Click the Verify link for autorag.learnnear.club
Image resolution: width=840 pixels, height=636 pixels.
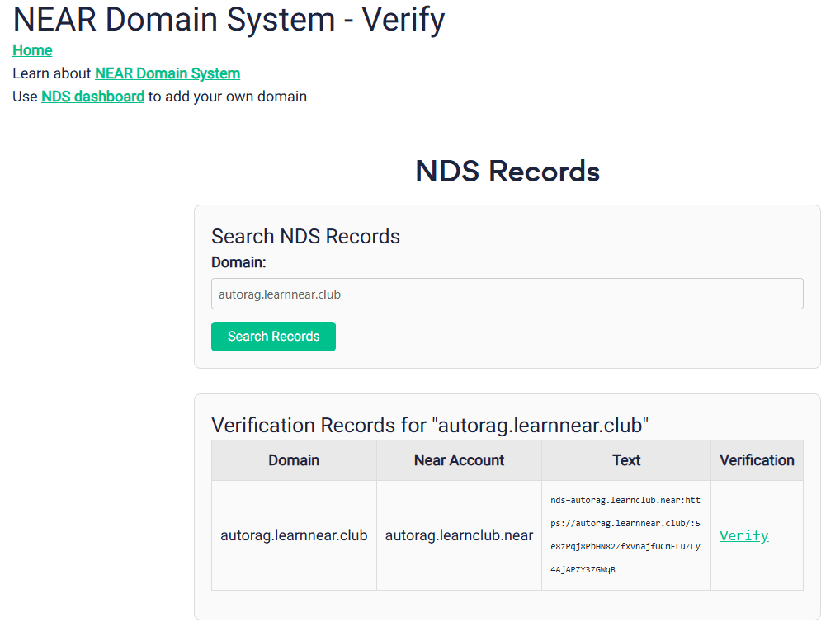[x=743, y=535]
